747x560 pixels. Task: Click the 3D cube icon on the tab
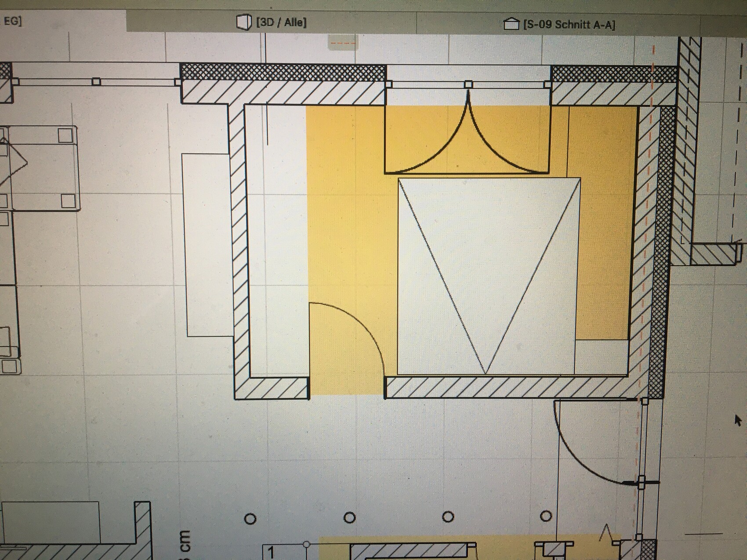[x=243, y=22]
